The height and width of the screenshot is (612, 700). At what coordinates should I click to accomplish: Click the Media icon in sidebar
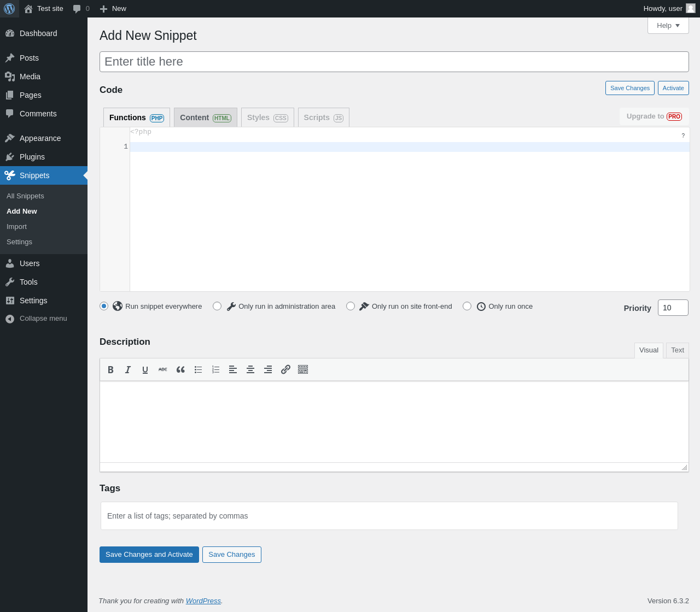click(x=10, y=76)
